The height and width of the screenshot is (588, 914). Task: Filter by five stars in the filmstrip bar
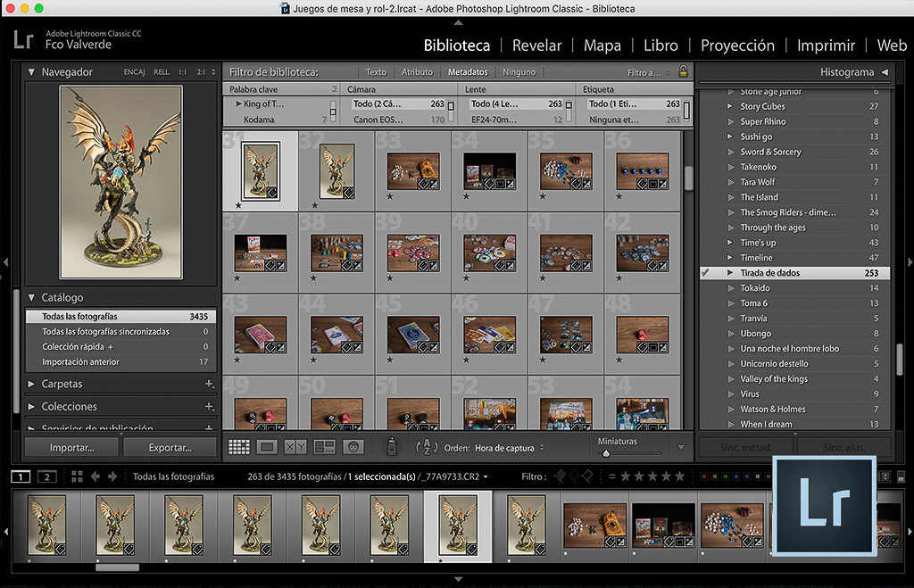point(679,476)
